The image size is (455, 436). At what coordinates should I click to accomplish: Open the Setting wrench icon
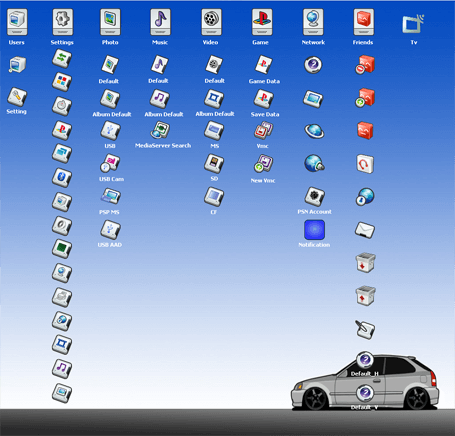[17, 97]
